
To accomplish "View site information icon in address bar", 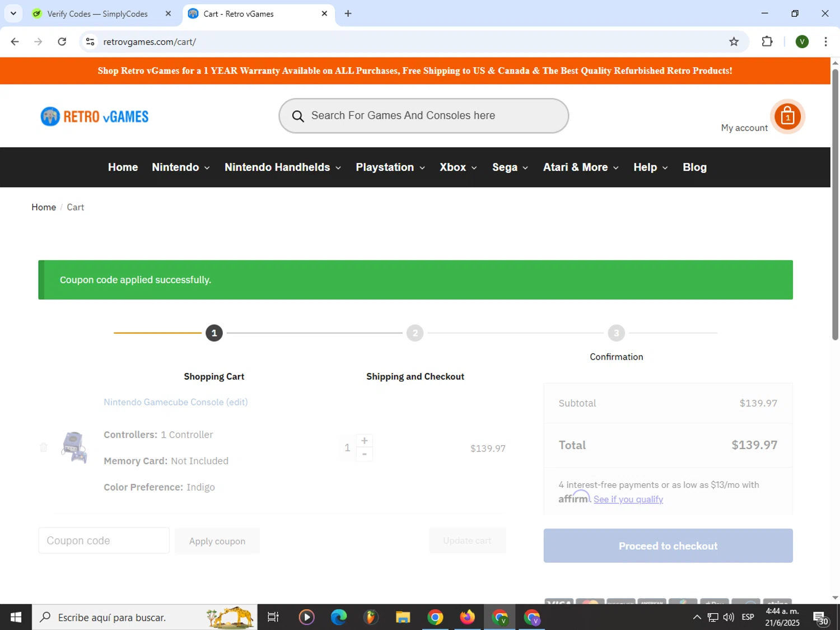I will pos(90,41).
